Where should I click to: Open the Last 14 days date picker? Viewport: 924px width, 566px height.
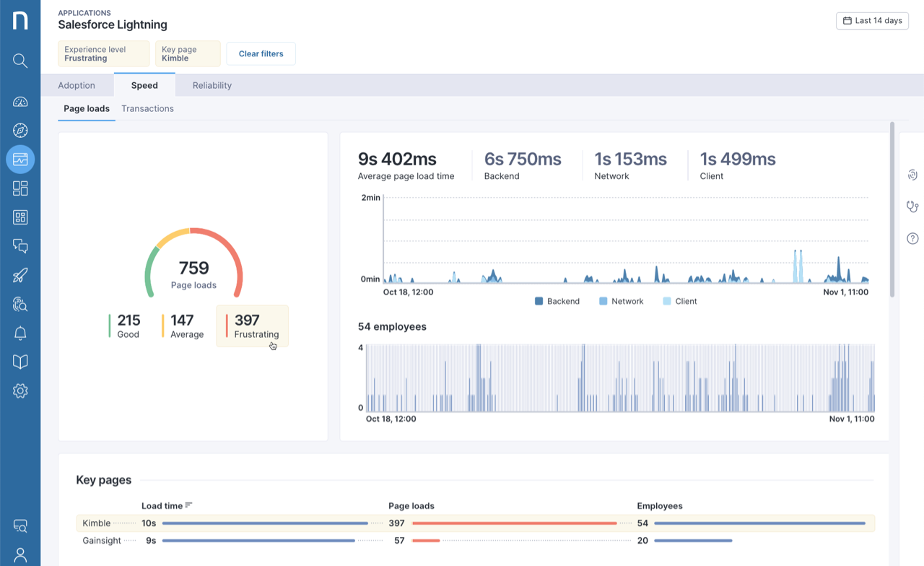tap(872, 21)
